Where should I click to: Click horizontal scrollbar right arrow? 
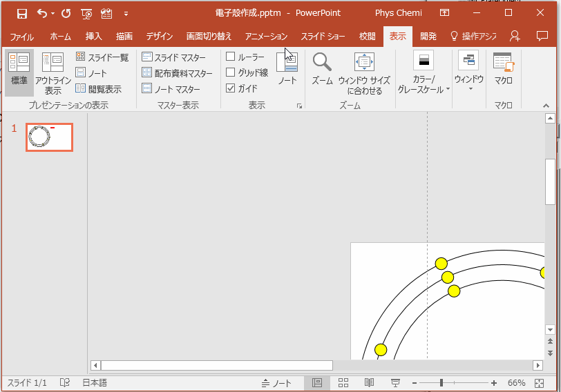538,365
